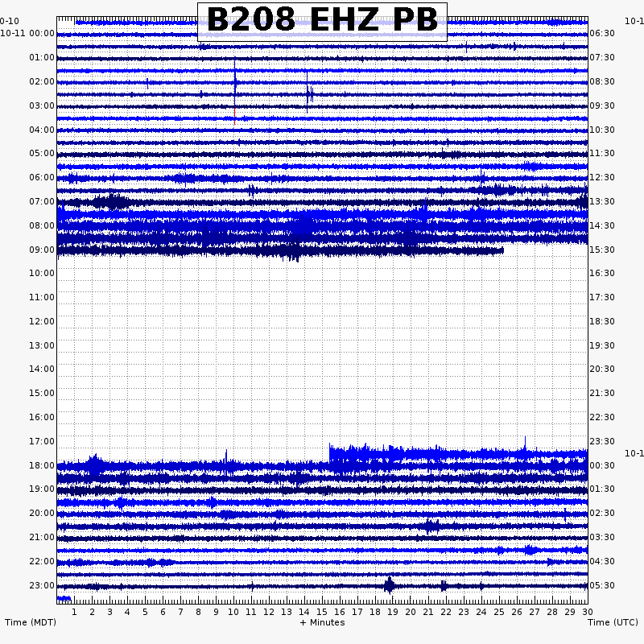
Task: Click the 05:30 UTC row label
Action: click(x=602, y=585)
